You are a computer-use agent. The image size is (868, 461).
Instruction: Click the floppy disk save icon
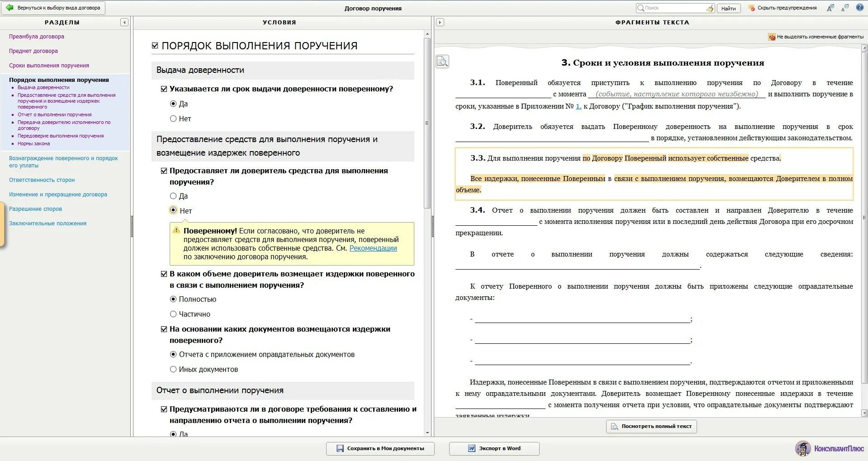point(340,448)
